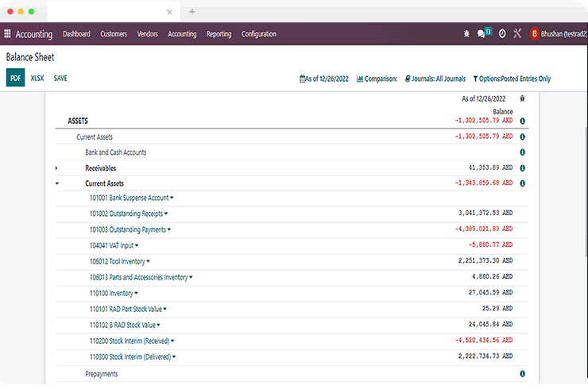Click info icon for Current Assets -1,343,859.68

[x=522, y=183]
